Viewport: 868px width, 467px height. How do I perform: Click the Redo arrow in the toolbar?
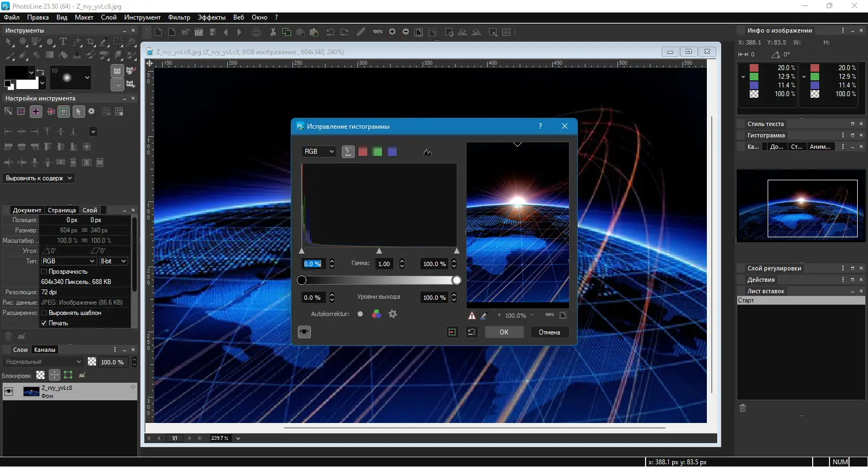point(344,32)
